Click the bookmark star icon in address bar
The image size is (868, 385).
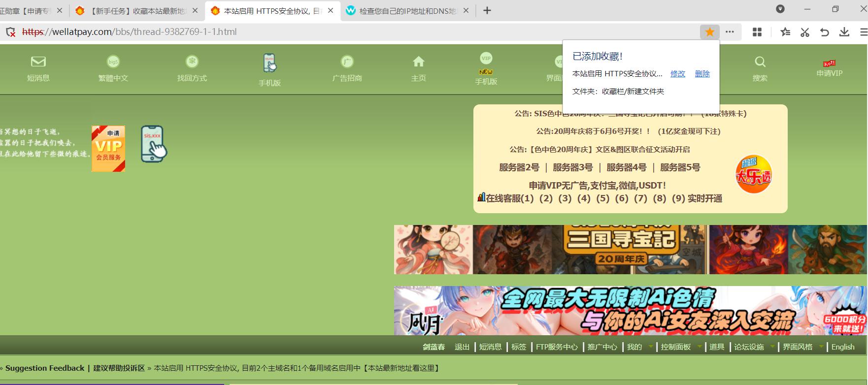click(x=709, y=32)
